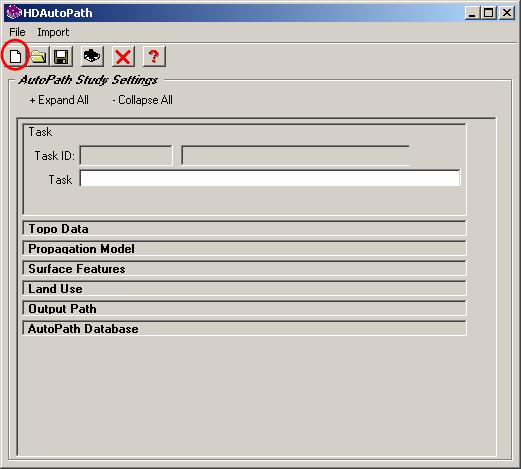Click the red X delete icon
This screenshot has height=469, width=521.
(x=123, y=56)
